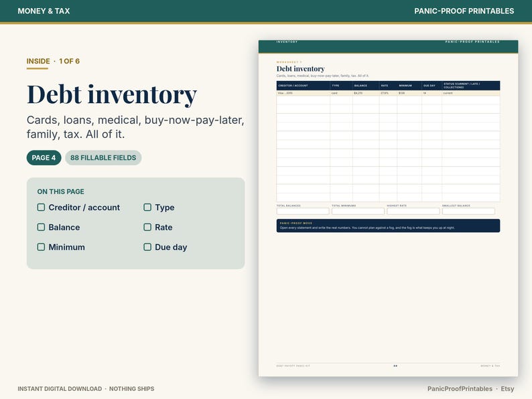The height and width of the screenshot is (399, 532).
Task: Click the ON THIS PAGE heading
Action: tap(61, 191)
